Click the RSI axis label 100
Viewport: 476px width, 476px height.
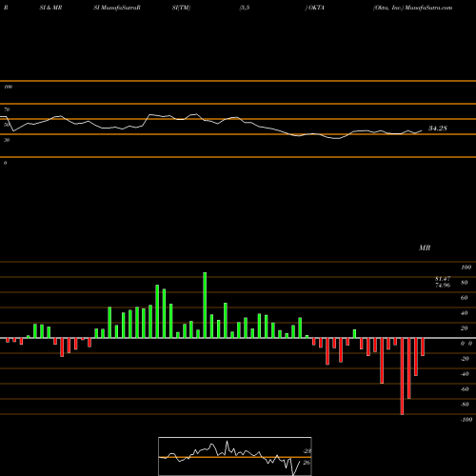click(8, 87)
